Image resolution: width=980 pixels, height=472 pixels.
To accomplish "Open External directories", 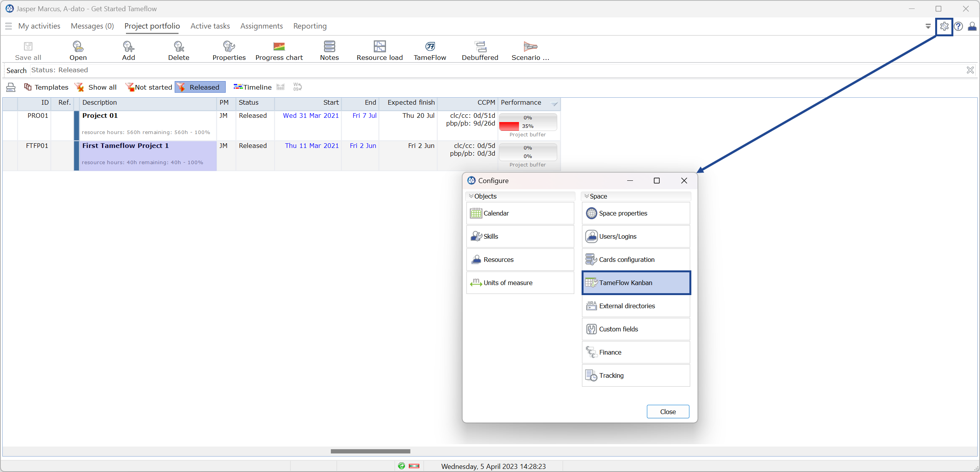I will pos(636,306).
